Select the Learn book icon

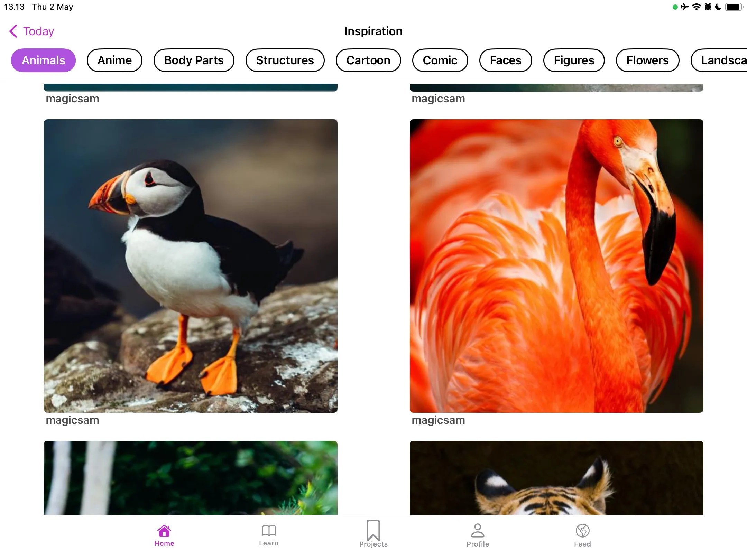[269, 530]
